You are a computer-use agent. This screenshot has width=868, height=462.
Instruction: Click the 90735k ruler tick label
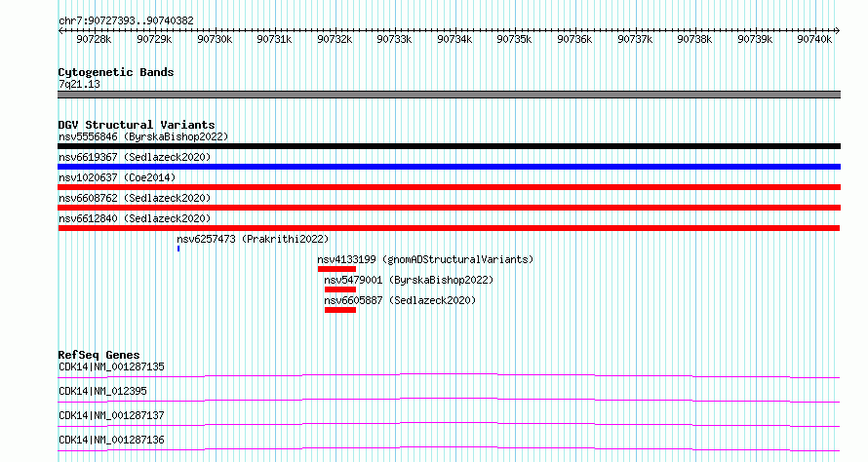[x=515, y=39]
